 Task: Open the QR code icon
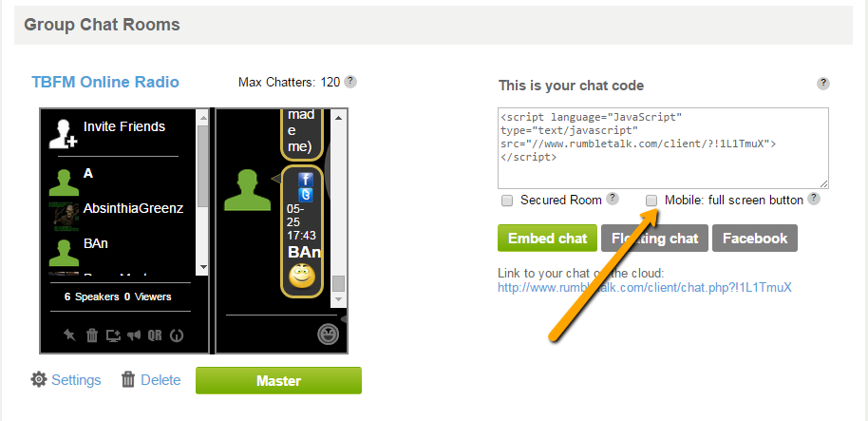point(155,335)
